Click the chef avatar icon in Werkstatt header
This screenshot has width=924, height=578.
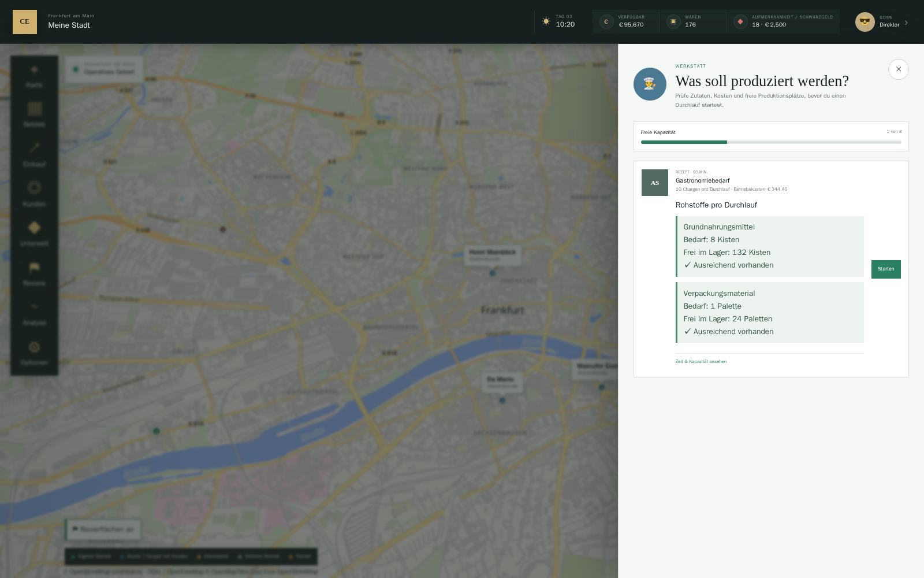[x=650, y=84]
